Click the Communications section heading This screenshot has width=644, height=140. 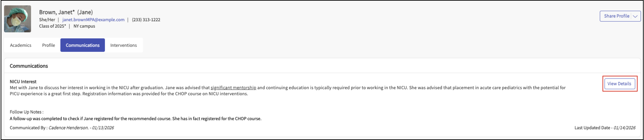[x=29, y=66]
